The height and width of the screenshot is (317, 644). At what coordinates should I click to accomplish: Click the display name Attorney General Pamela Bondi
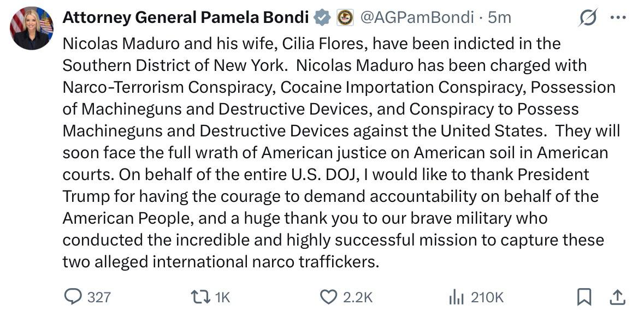pyautogui.click(x=186, y=17)
